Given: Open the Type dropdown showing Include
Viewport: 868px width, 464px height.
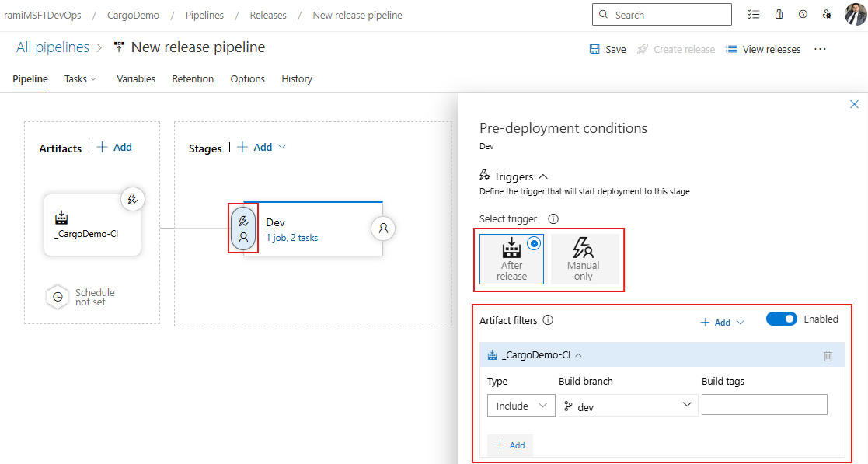Looking at the screenshot, I should [x=521, y=405].
